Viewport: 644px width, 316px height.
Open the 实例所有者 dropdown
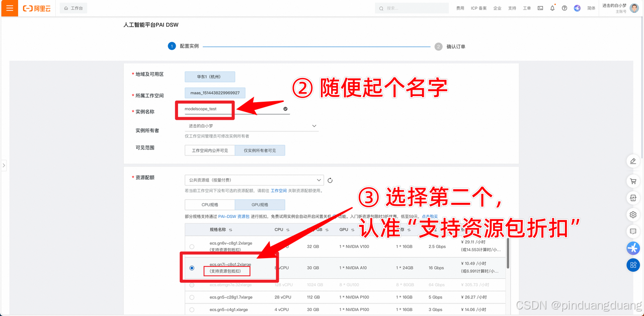[252, 126]
